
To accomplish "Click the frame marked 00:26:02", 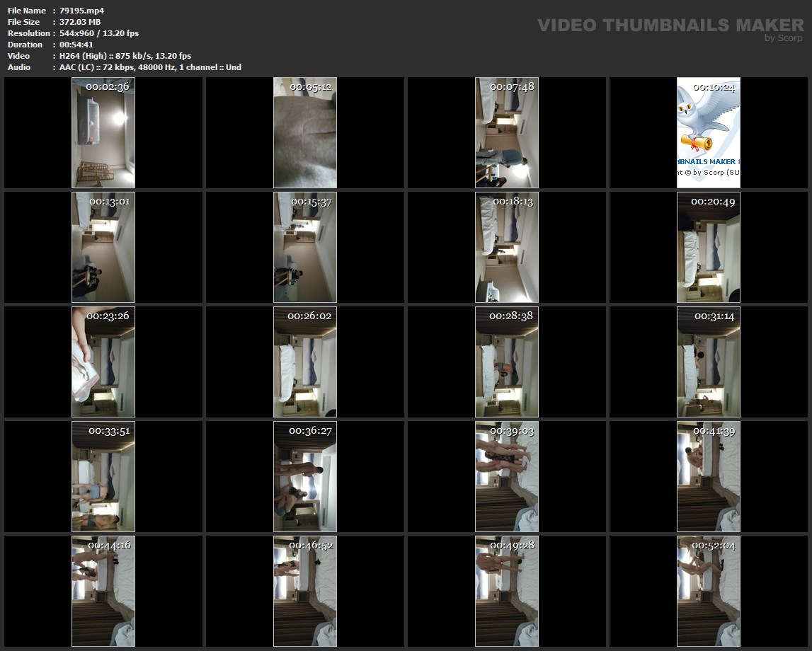I will click(x=305, y=362).
